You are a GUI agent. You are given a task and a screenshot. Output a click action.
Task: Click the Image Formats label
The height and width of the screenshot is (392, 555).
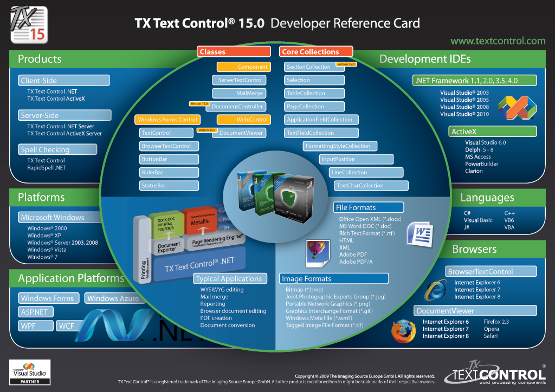tap(334, 278)
